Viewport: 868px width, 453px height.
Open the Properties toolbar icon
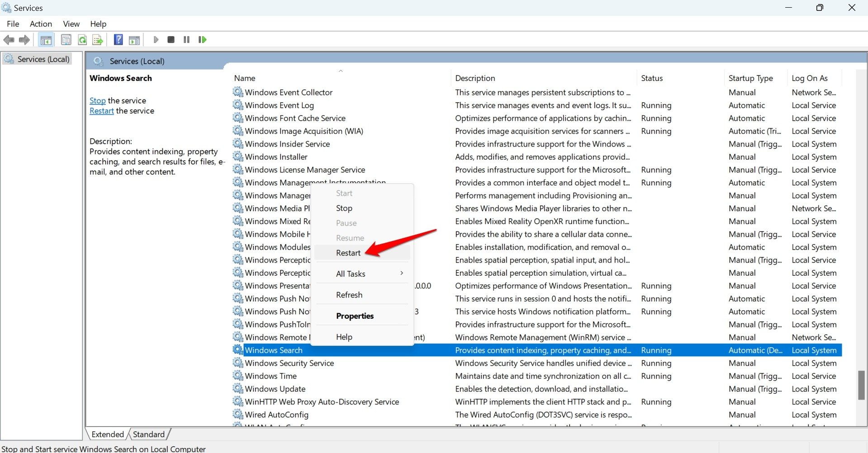coord(66,40)
